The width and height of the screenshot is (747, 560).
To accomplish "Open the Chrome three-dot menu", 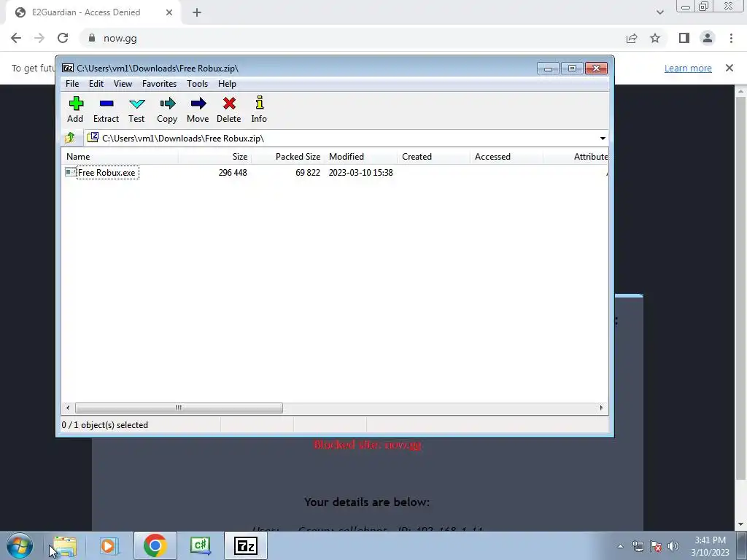I will [731, 38].
